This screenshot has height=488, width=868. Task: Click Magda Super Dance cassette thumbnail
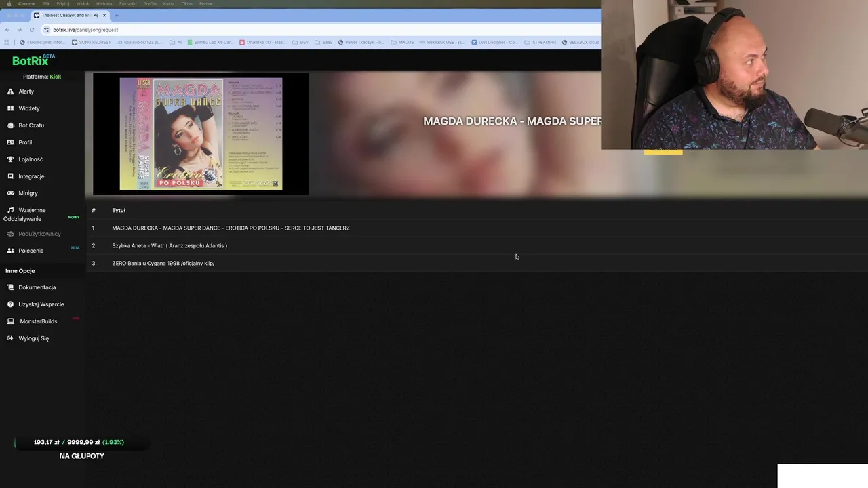(201, 134)
